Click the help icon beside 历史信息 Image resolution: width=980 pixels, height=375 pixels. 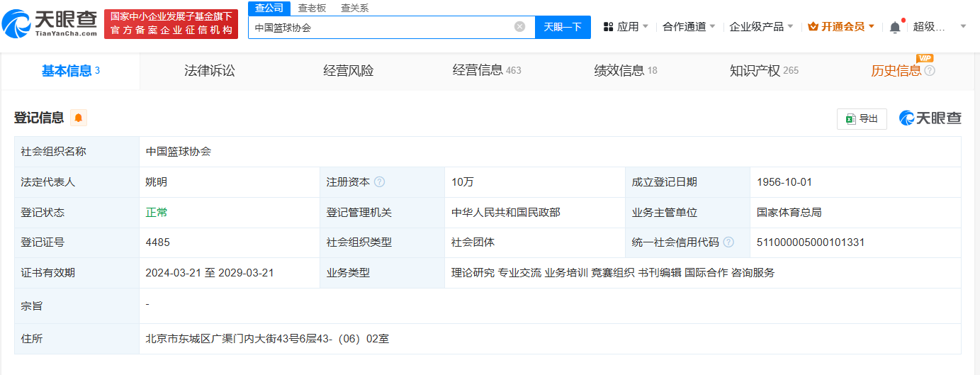coord(930,71)
